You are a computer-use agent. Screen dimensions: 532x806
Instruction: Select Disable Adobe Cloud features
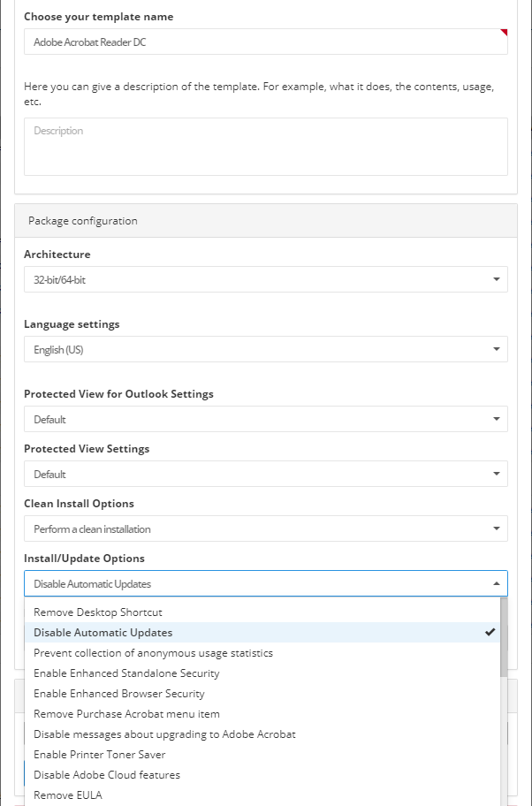tap(262, 775)
